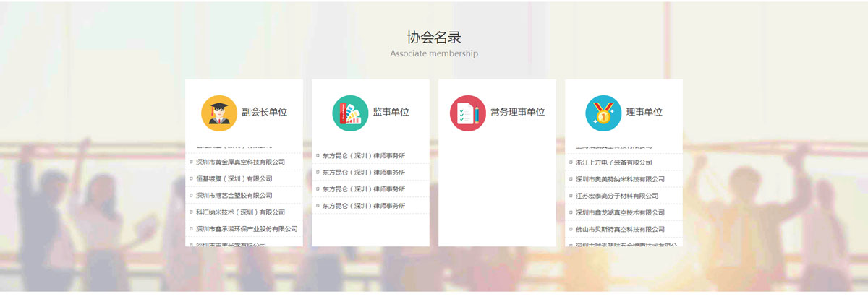Select the 理事单位 card heading

(x=644, y=112)
